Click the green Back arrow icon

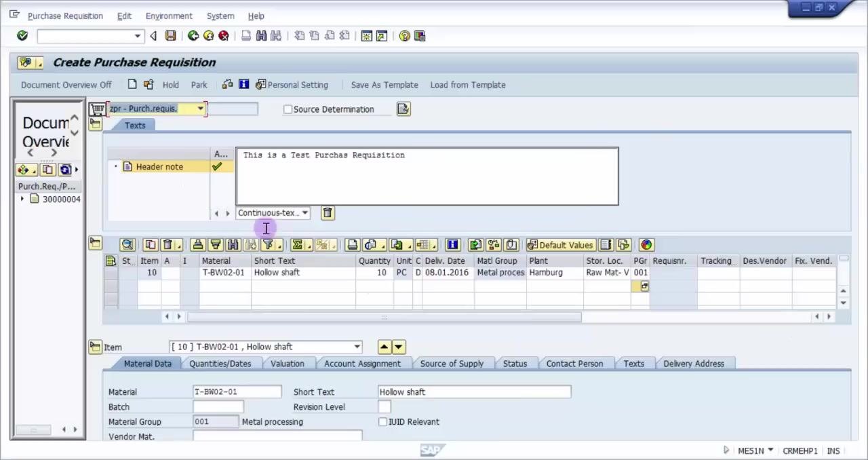coord(193,36)
